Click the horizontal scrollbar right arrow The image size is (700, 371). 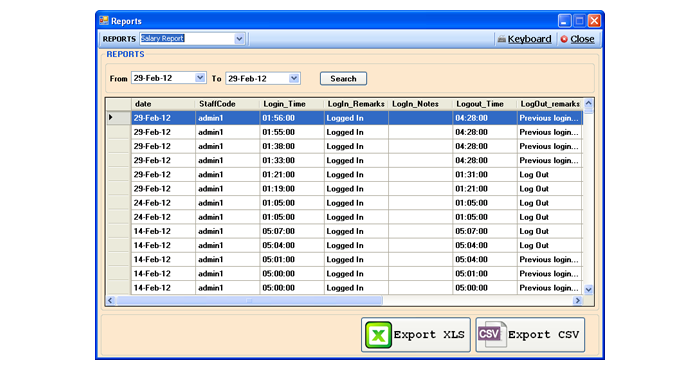pos(577,300)
